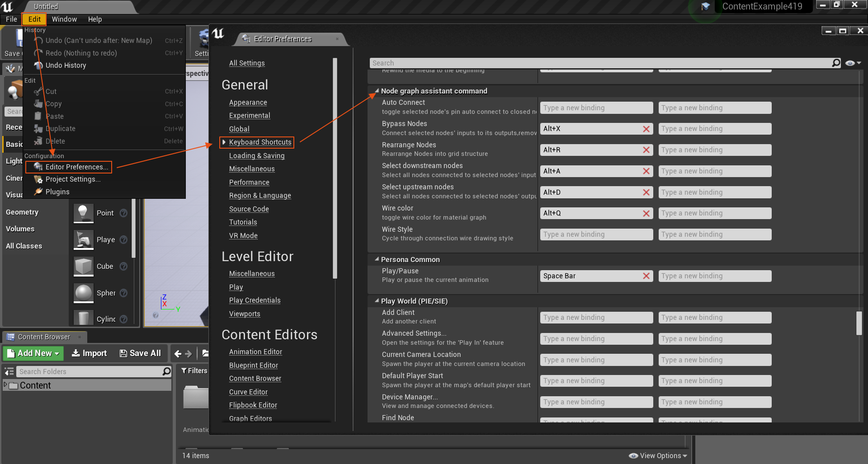The width and height of the screenshot is (868, 464).
Task: Remove the Alt+R binding for Rearrange Nodes
Action: click(x=646, y=150)
